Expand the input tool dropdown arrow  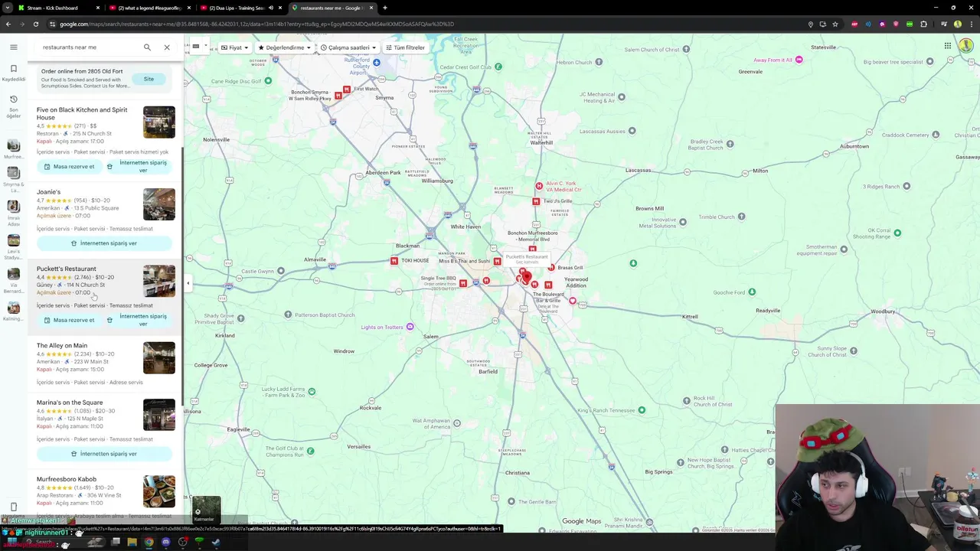[x=207, y=47]
